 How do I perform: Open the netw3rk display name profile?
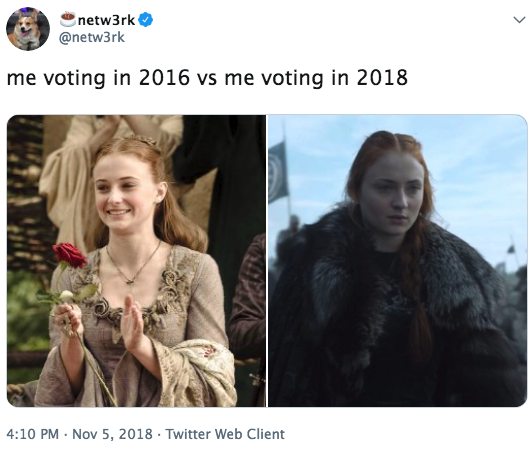coord(107,20)
